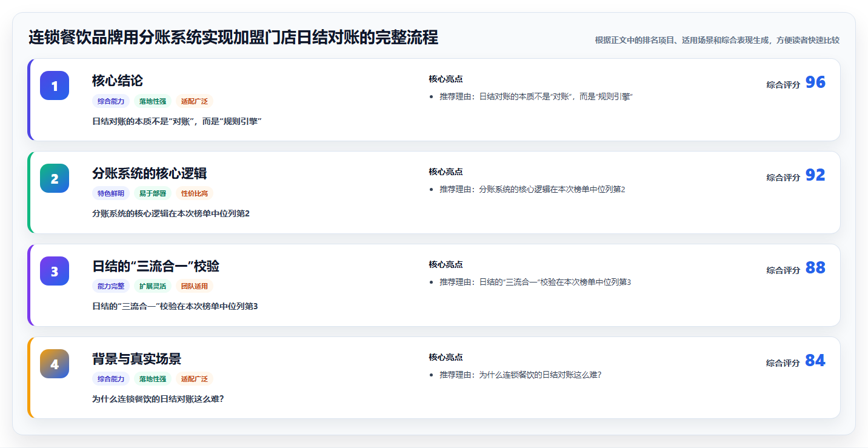Image resolution: width=868 pixels, height=448 pixels.
Task: Select the 易于部署 tag
Action: pos(153,194)
